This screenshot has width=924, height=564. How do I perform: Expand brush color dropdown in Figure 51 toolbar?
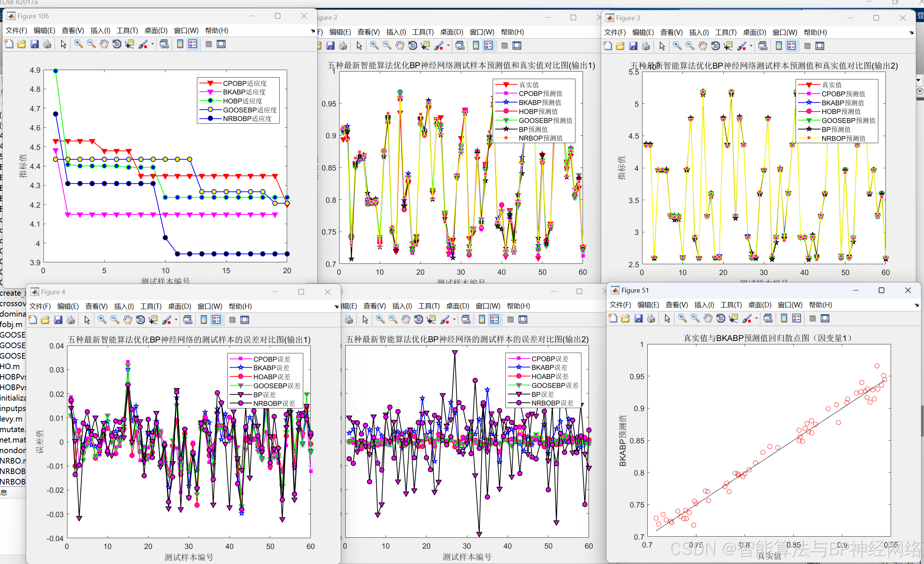[756, 319]
